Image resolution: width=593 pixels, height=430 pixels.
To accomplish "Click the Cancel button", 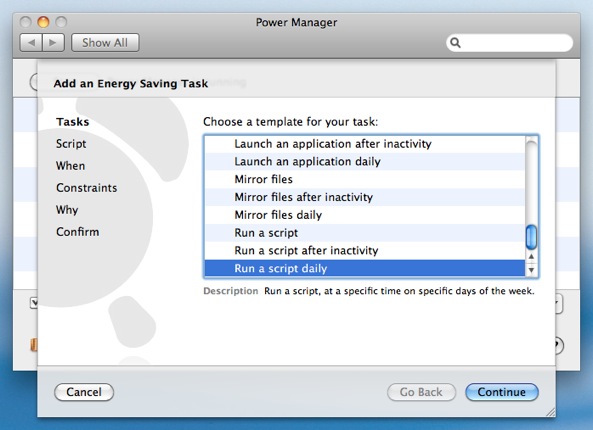I will 84,392.
